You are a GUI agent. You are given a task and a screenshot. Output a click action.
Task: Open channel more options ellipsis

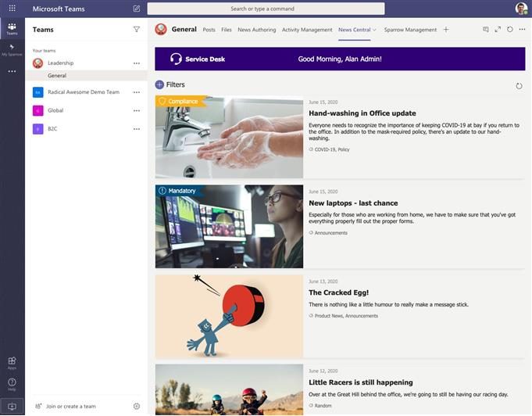point(522,30)
